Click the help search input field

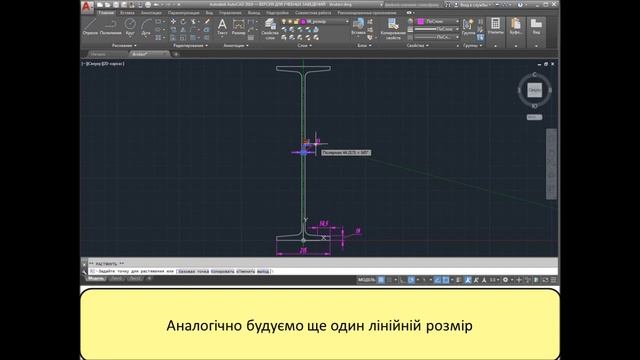coord(412,5)
